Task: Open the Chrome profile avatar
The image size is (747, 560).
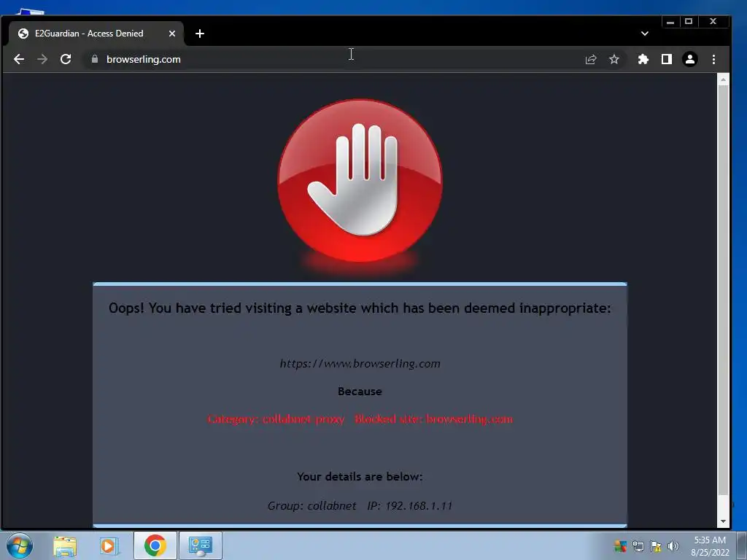Action: coord(690,59)
